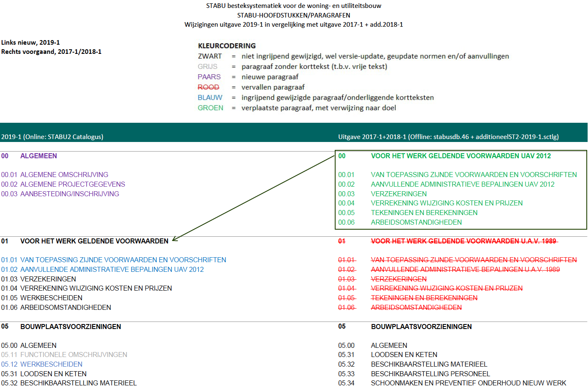
Task: Click column header '2019-1 (Online: STABU2 Catalogus)'
Action: pyautogui.click(x=52, y=137)
